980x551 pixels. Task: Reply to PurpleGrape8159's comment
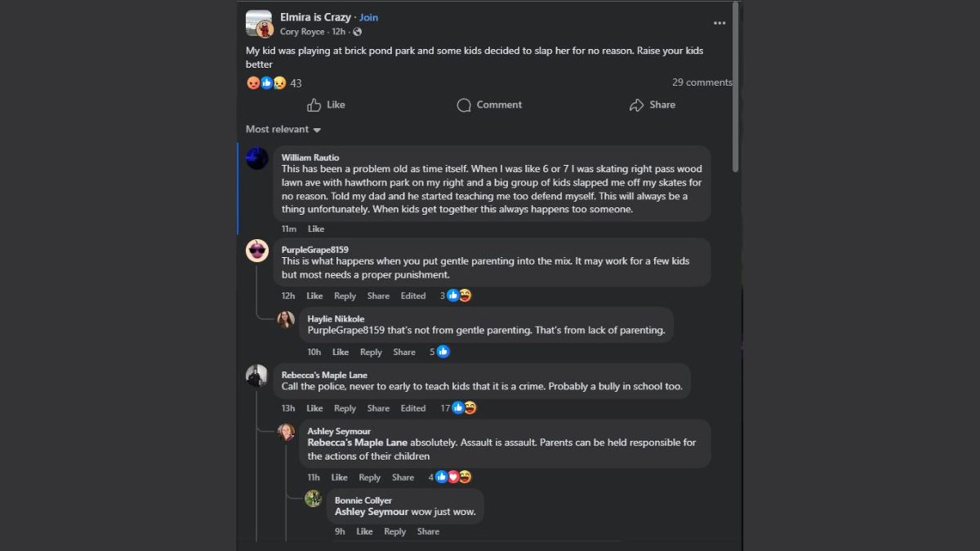pyautogui.click(x=345, y=296)
